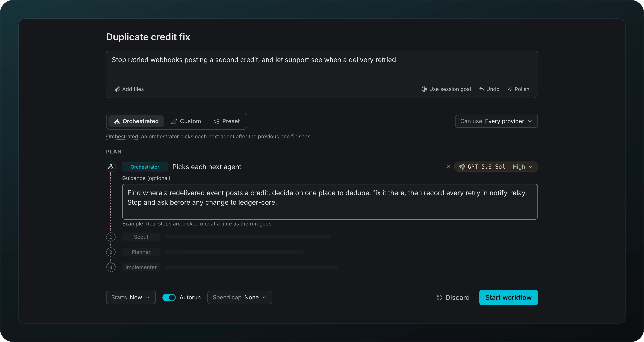The image size is (644, 342).
Task: Click the "Example. Real steps are picked" note
Action: [x=197, y=224]
